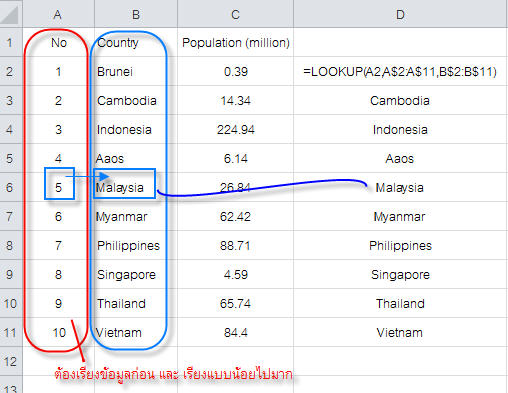Select column B header
Viewport: 508px width, 393px height.
[x=136, y=14]
